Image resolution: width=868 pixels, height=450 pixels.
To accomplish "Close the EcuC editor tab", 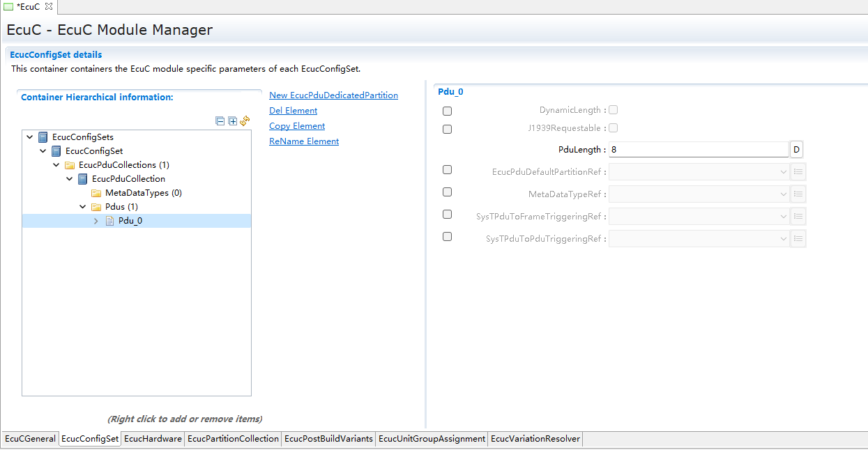I will click(x=49, y=7).
